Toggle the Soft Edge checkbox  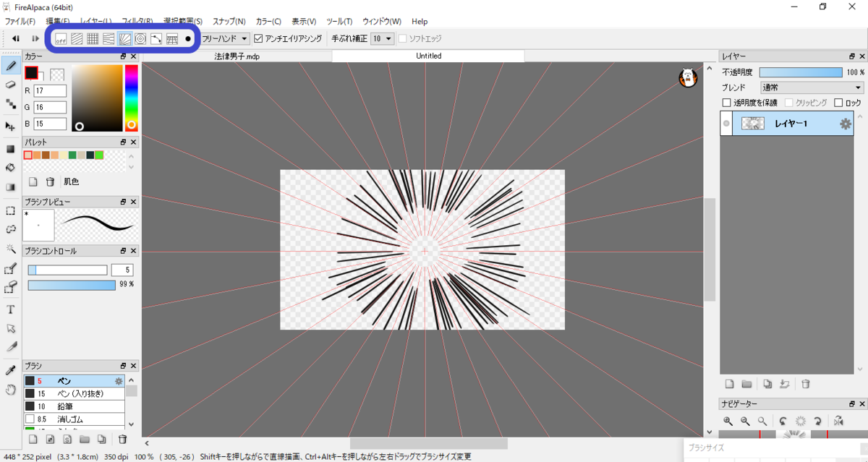(x=402, y=38)
